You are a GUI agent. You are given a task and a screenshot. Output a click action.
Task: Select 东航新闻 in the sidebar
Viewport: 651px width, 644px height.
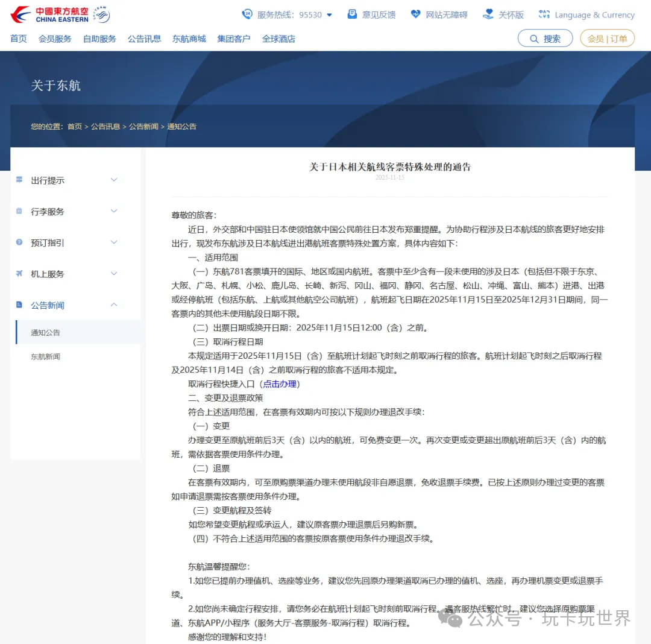click(x=45, y=356)
